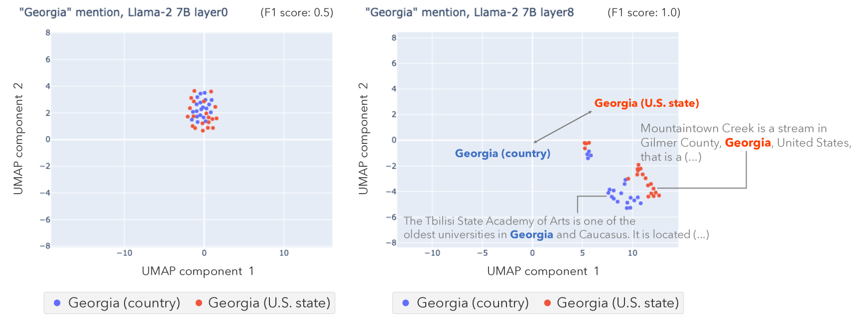Image resolution: width=868 pixels, height=320 pixels.
Task: Click "UMAP component 2" label beside the layer0 plot
Action: click(x=18, y=138)
